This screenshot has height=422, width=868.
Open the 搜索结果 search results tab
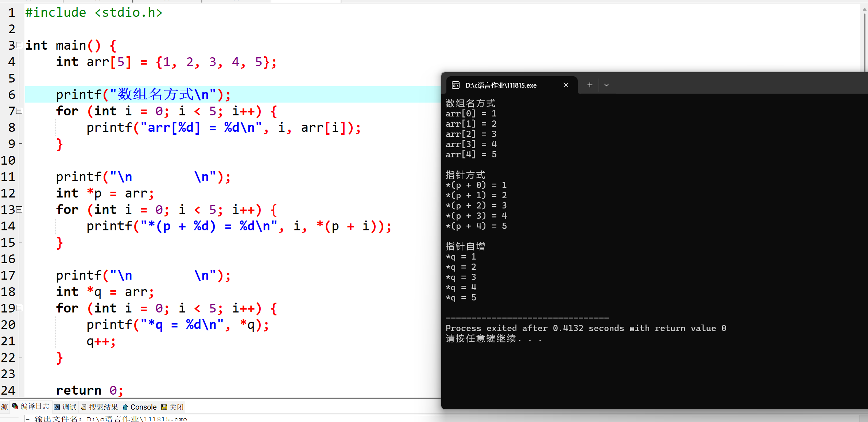(103, 407)
